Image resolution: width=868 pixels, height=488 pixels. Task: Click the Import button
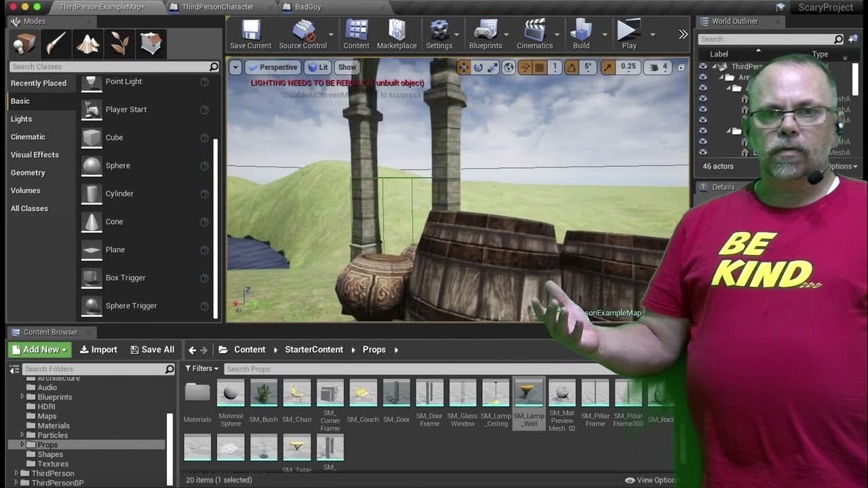tap(98, 350)
